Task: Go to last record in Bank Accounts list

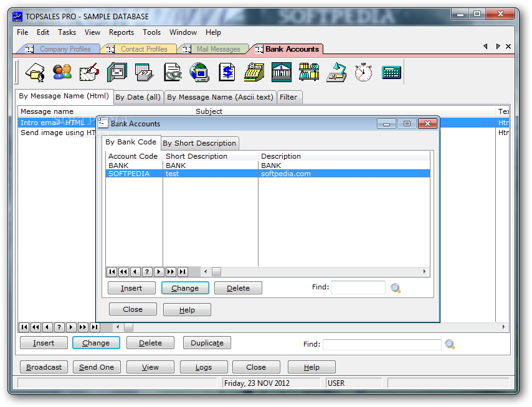Action: (x=183, y=272)
